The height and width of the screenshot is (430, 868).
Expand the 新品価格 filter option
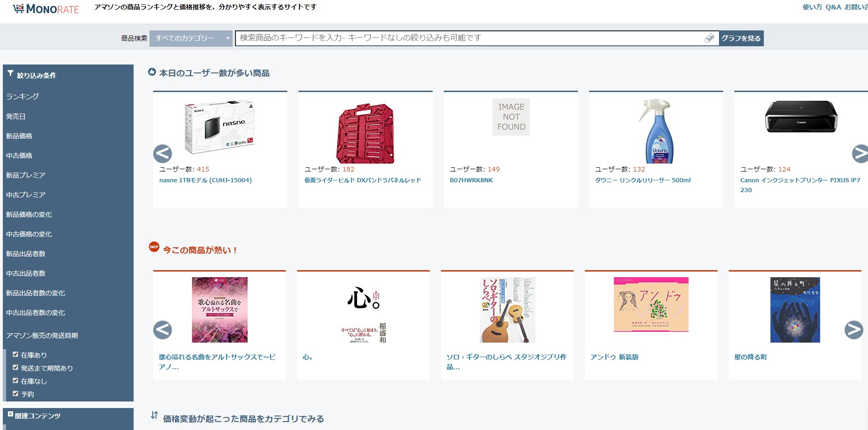point(19,136)
